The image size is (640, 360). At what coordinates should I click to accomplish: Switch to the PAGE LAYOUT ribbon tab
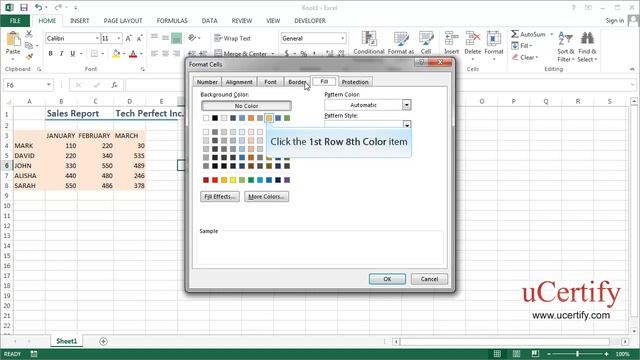pos(123,21)
